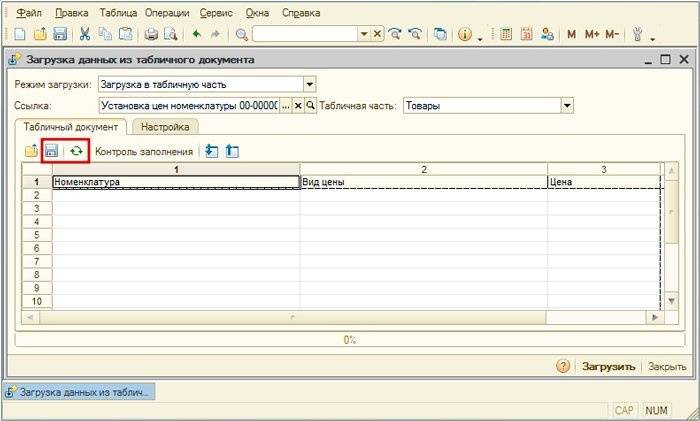Click the M+ memory add button
Viewport: 700px width, 421px height.
pos(592,34)
